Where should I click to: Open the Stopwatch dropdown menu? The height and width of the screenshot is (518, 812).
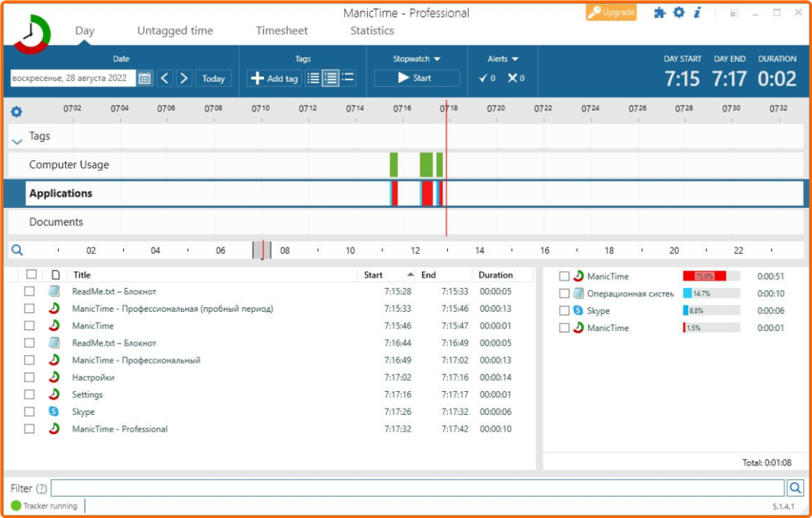pos(416,59)
